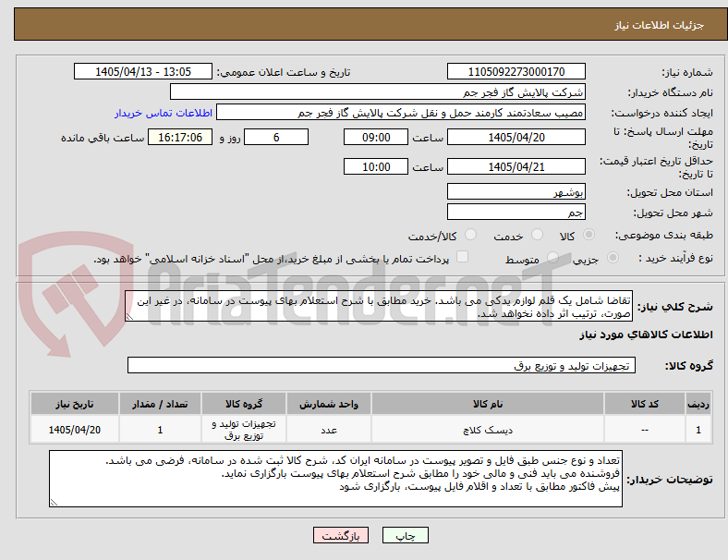Click the چاپ print button
Image resolution: width=728 pixels, height=560 pixels.
point(405,535)
